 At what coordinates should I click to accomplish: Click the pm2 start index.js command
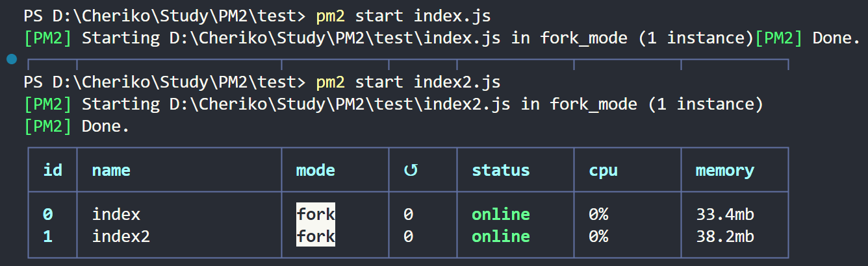(x=403, y=15)
